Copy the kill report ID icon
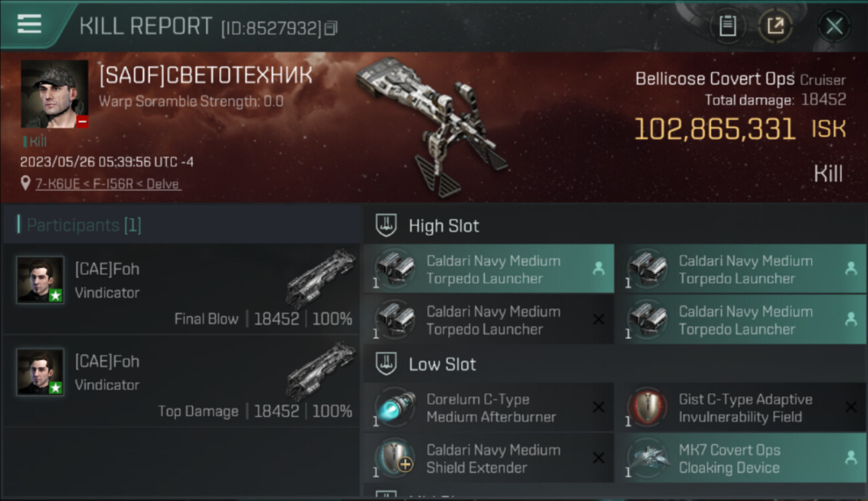Image resolution: width=868 pixels, height=501 pixels. point(331,28)
